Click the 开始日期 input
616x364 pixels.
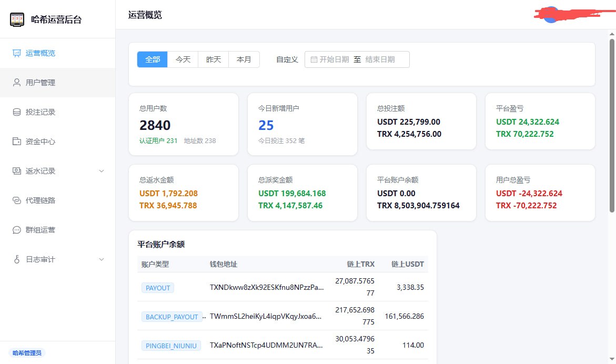[x=334, y=59]
